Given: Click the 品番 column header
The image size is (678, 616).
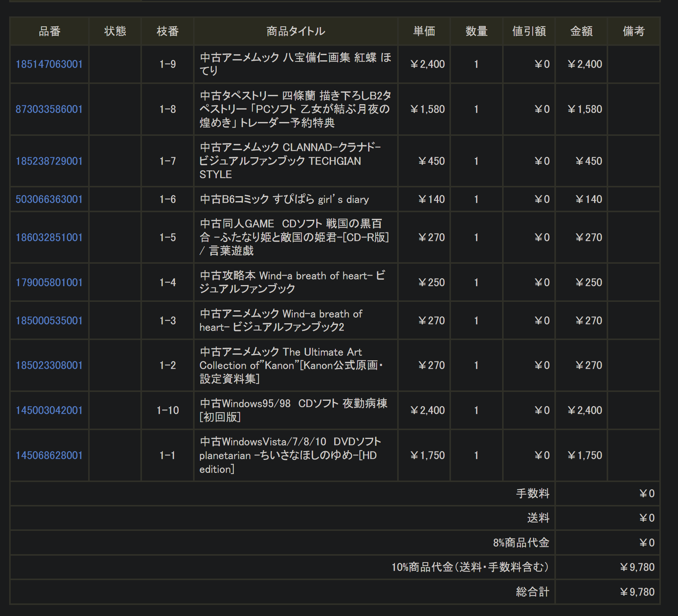Looking at the screenshot, I should [50, 31].
